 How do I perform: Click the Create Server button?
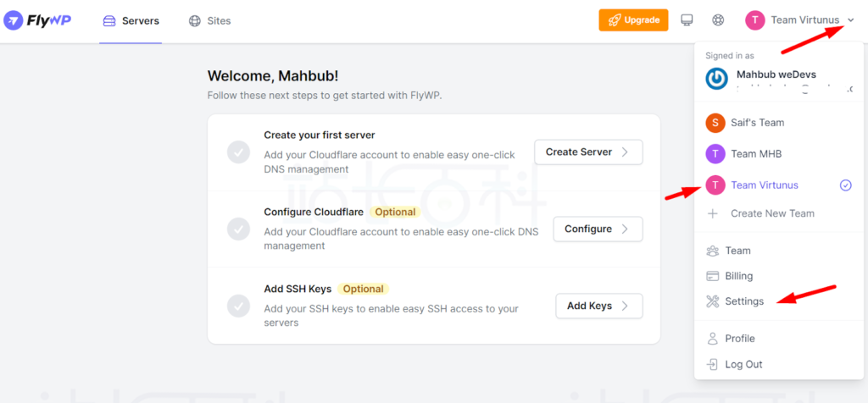(x=587, y=152)
